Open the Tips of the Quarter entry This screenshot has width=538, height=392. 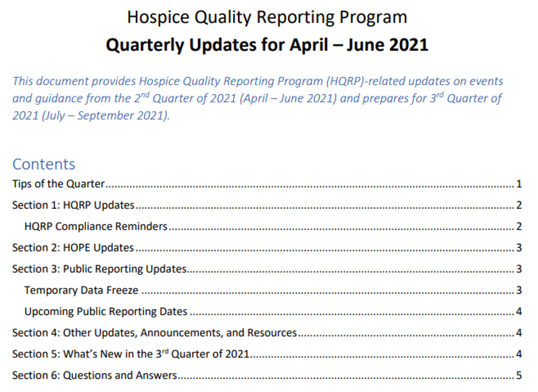(x=57, y=184)
